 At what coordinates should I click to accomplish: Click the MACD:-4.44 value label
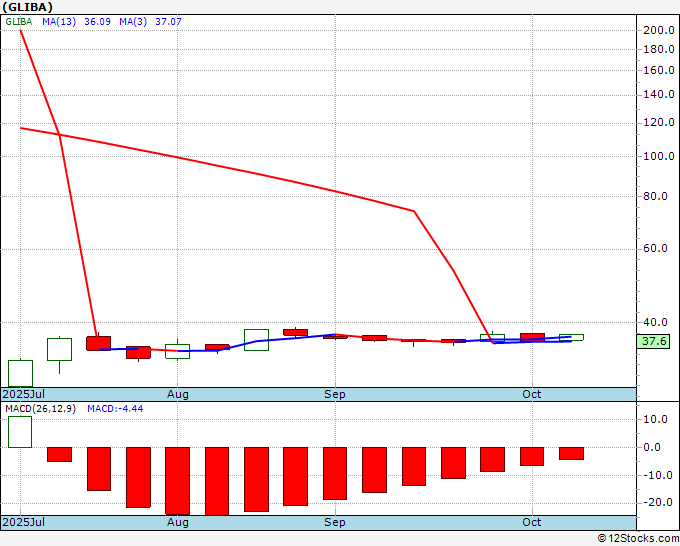(115, 409)
